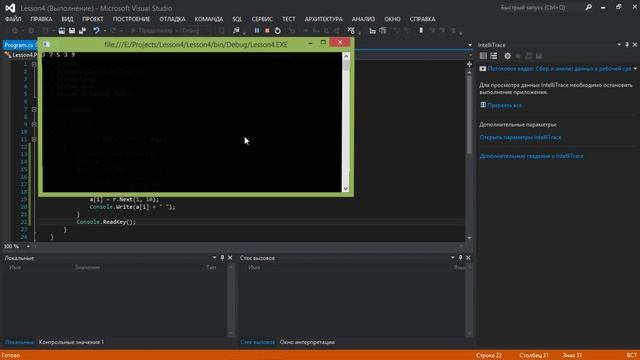Click the Строка 22 status bar entry

(x=489, y=355)
